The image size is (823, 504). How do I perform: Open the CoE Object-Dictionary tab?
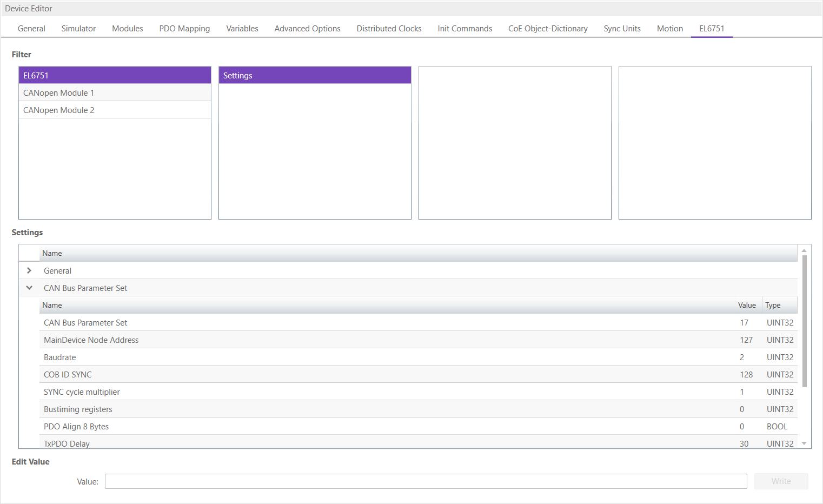click(x=547, y=29)
